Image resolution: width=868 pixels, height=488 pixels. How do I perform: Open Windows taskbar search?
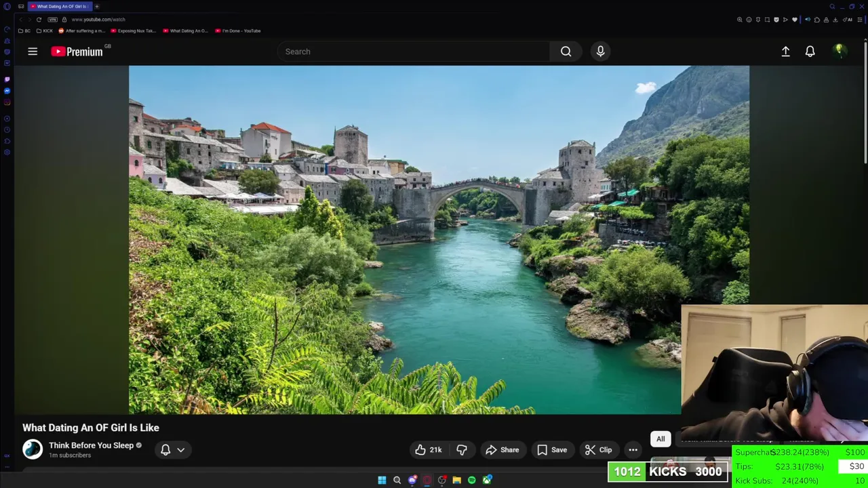coord(397,480)
